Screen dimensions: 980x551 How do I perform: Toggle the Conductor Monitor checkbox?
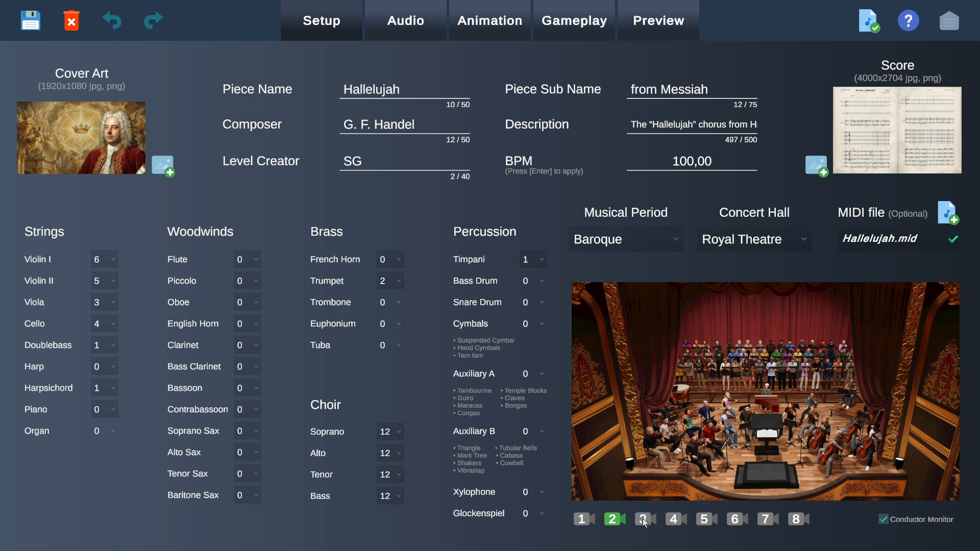(884, 519)
